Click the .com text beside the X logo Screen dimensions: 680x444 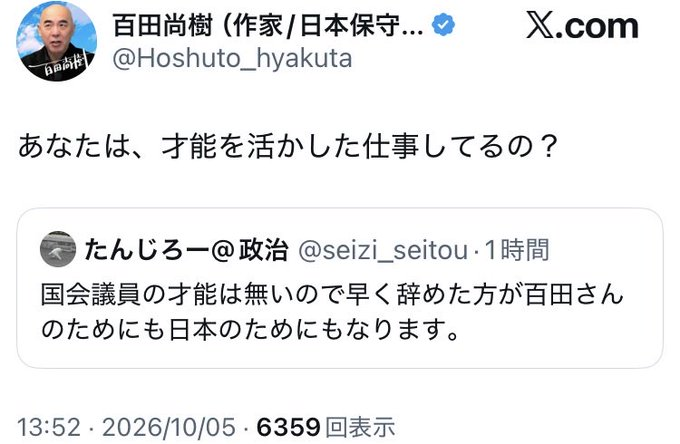pyautogui.click(x=597, y=28)
